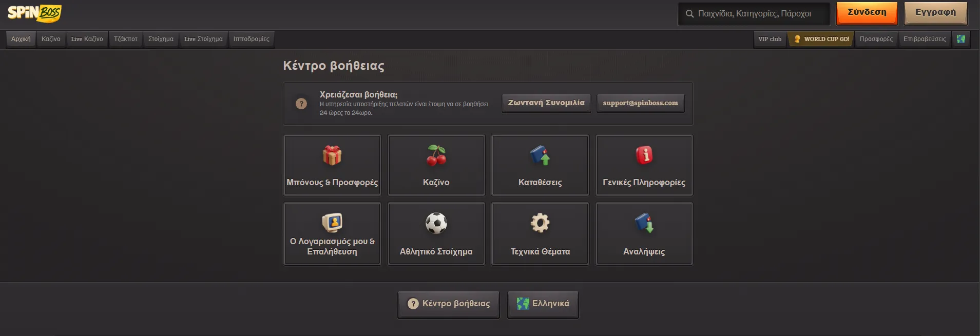The image size is (980, 336).
Task: Click the withdrawal wallet icon with green down arrow
Action: point(644,223)
